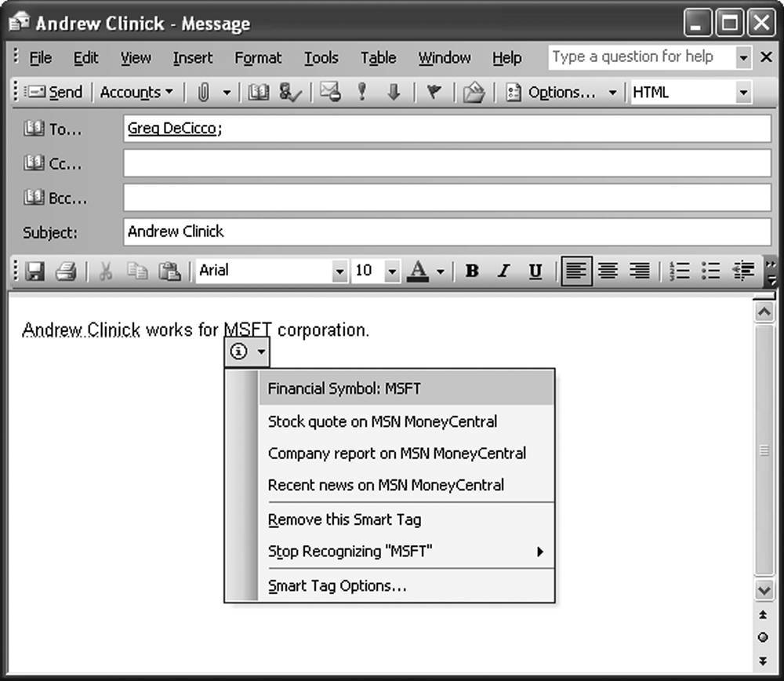Click the Select Browse Object circle button
Image resolution: width=784 pixels, height=681 pixels.
[x=763, y=638]
